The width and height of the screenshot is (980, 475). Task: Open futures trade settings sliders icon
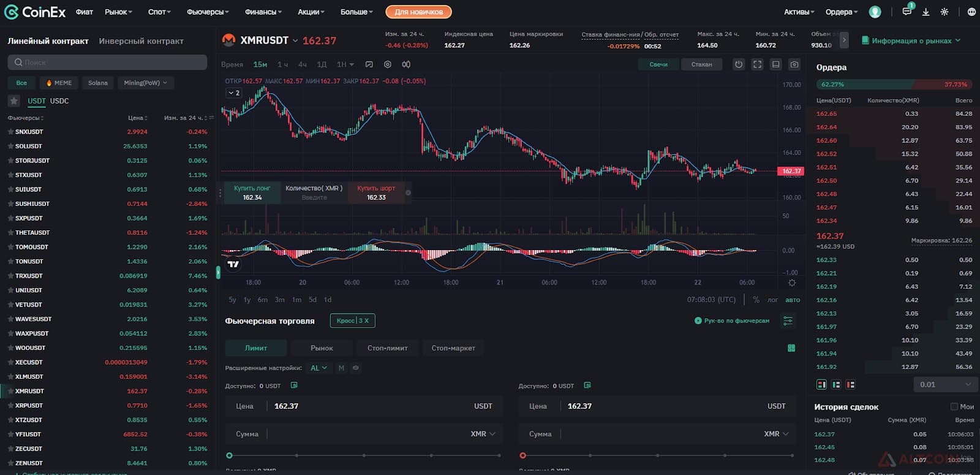click(x=788, y=321)
